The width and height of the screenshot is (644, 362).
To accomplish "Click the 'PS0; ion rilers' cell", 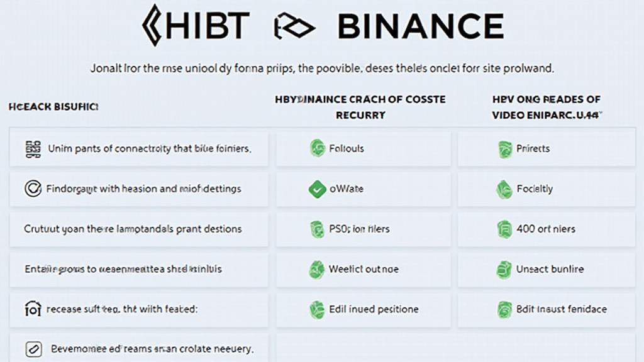I will [359, 229].
